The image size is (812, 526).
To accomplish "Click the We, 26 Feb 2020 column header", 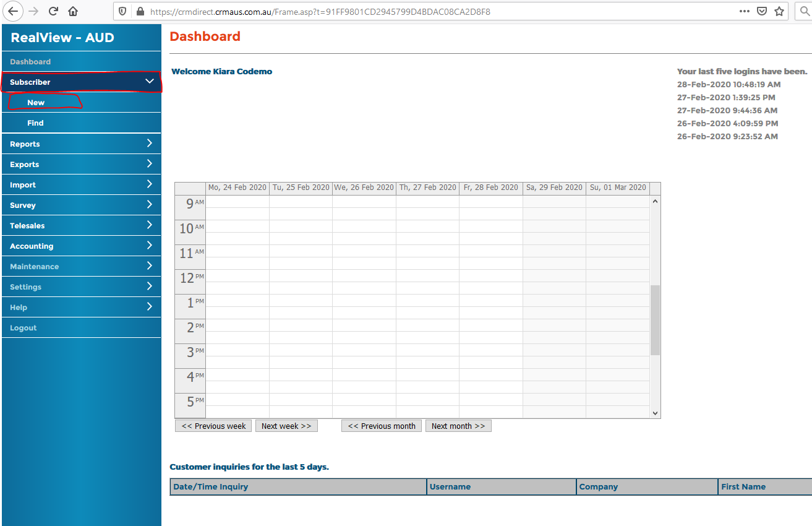I will pyautogui.click(x=364, y=188).
